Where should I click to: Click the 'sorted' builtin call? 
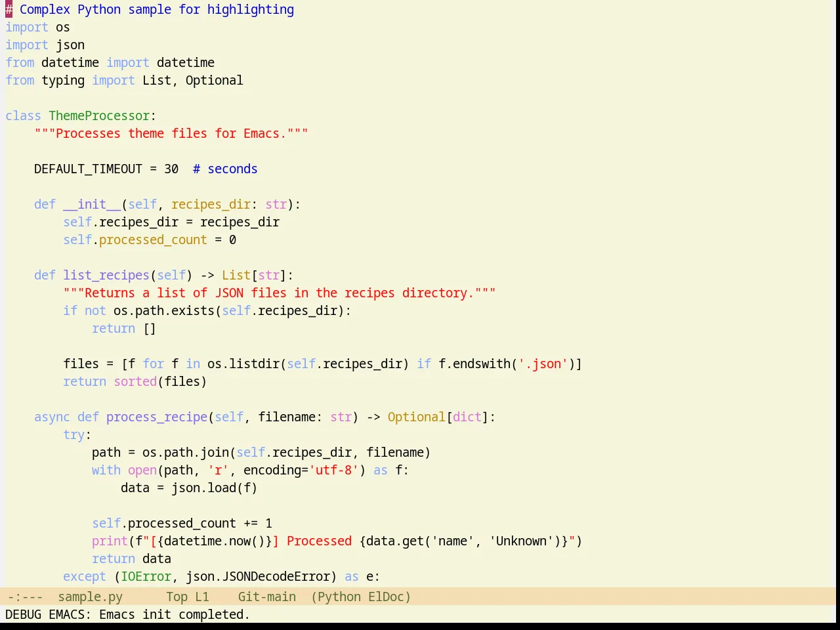(x=135, y=381)
